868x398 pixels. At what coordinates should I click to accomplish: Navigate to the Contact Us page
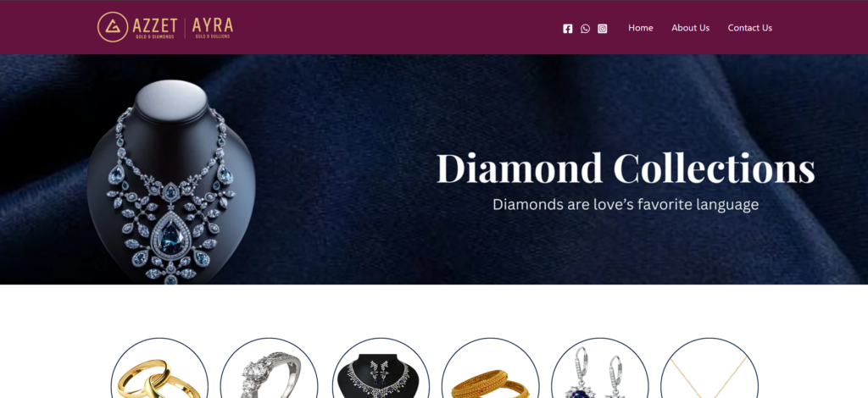point(749,28)
